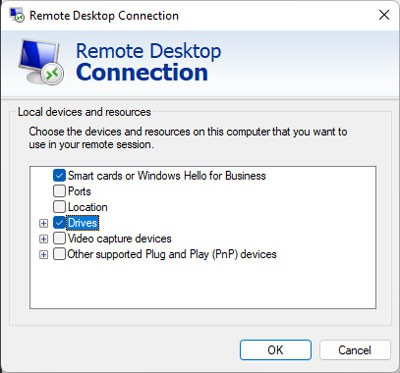Enable Other supported Plug and Play devices

(x=59, y=254)
